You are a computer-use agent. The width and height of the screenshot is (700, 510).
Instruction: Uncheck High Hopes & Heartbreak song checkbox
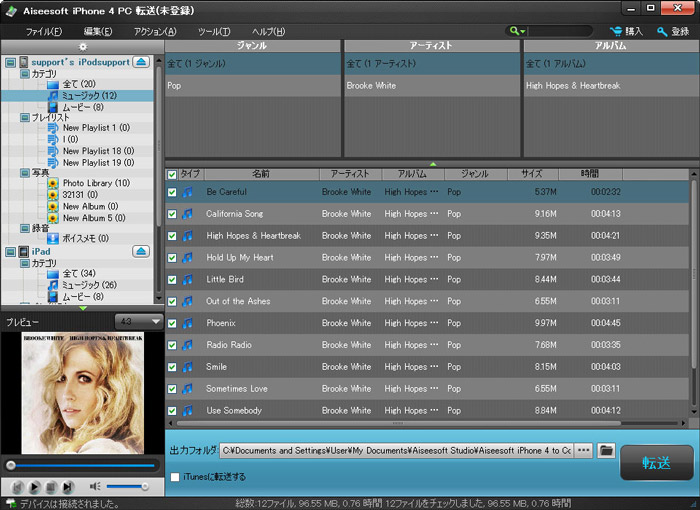pos(172,236)
